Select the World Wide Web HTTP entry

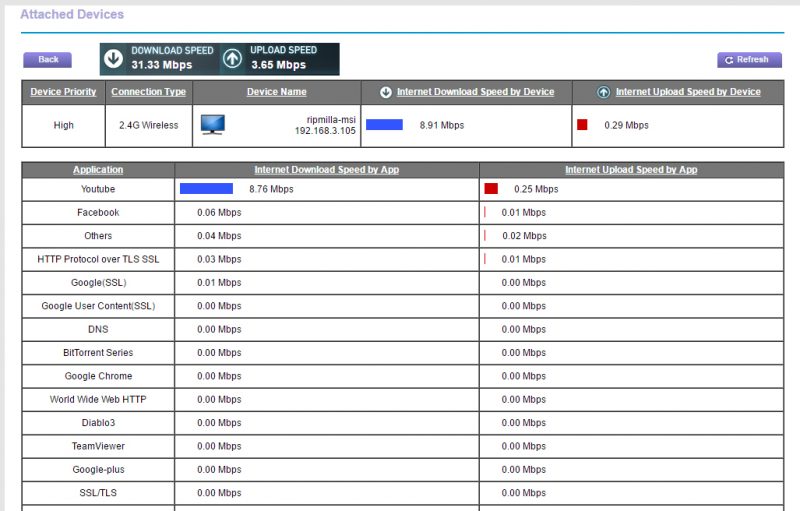98,400
